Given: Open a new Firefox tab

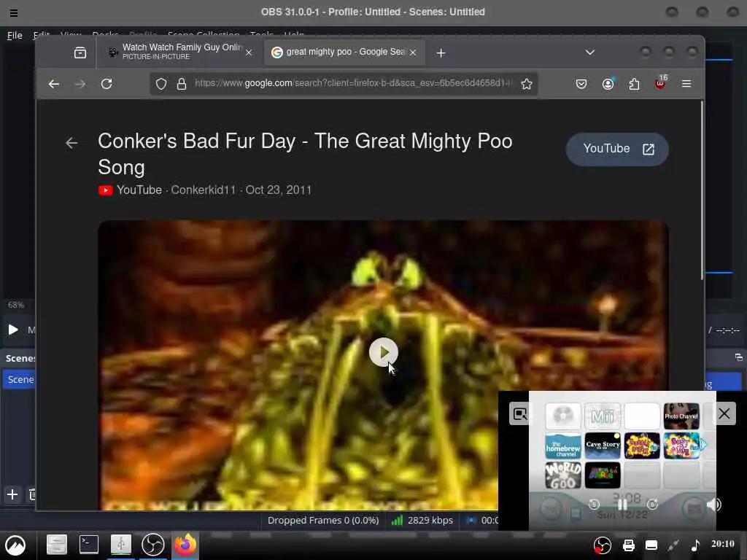Looking at the screenshot, I should (x=441, y=52).
